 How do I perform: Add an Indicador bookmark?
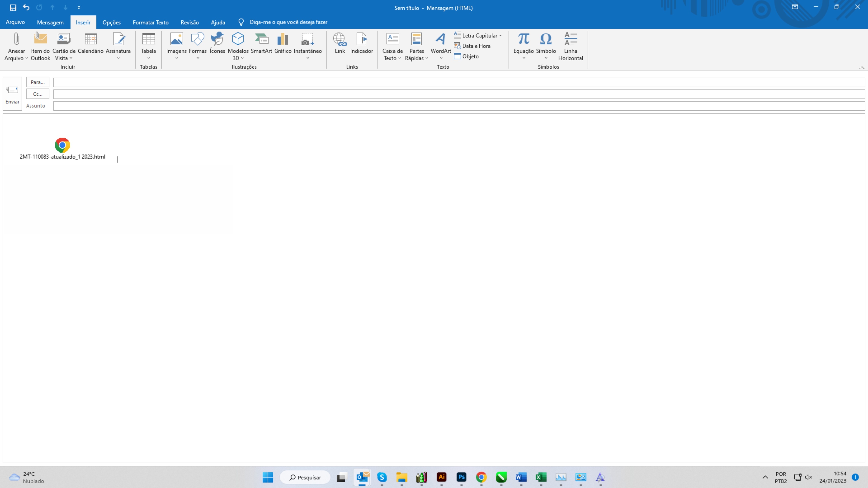362,43
